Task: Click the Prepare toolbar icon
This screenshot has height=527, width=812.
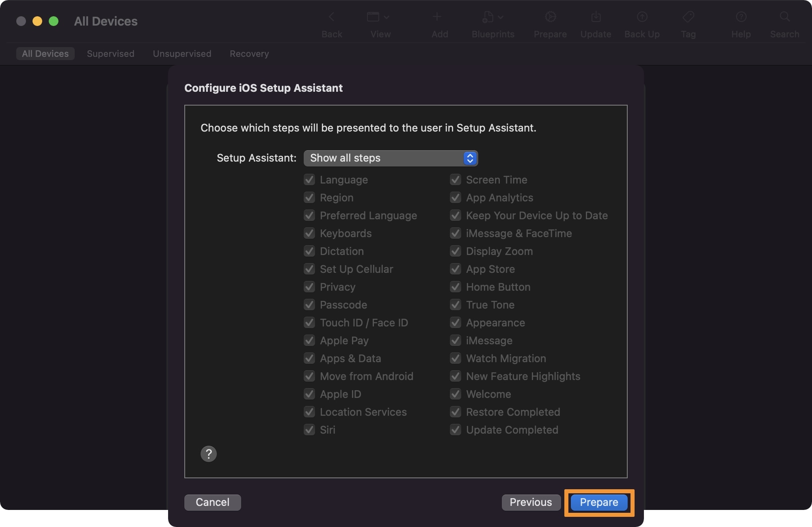Action: pyautogui.click(x=551, y=17)
